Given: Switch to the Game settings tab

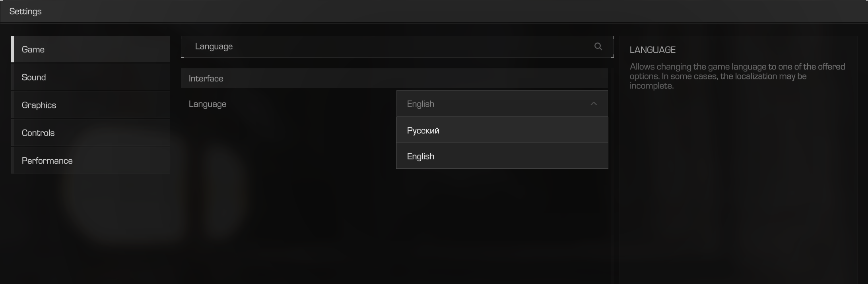Looking at the screenshot, I should (x=91, y=49).
